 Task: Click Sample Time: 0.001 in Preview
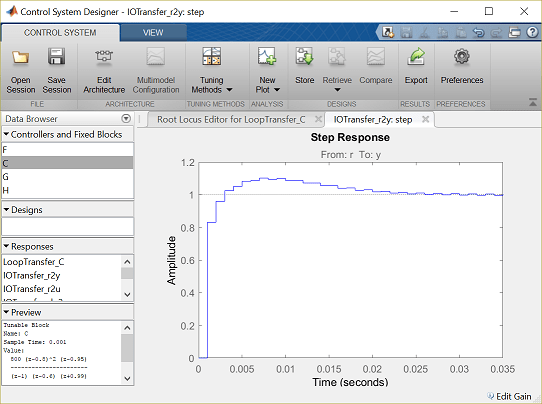point(35,342)
